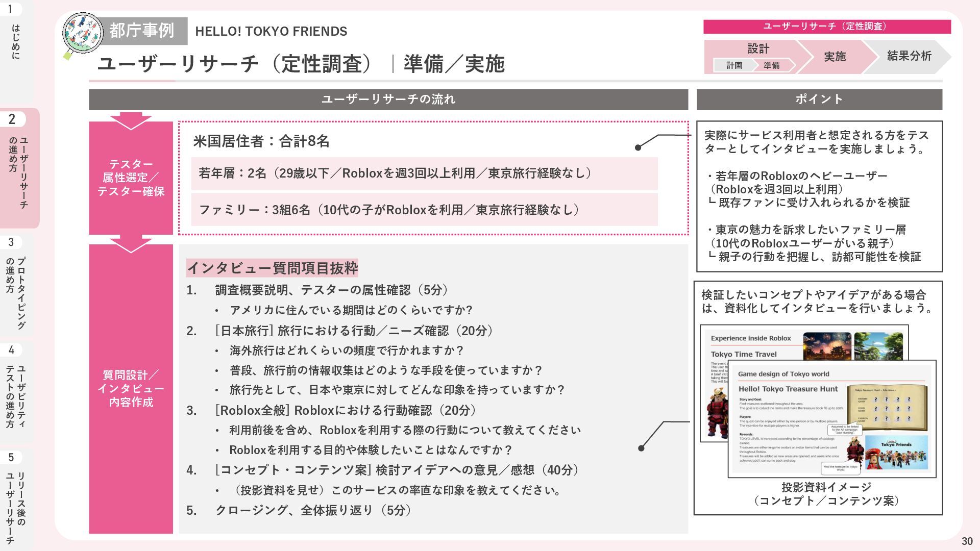The width and height of the screenshot is (980, 551).
Task: Click 海外旅行はどれくらいの頻度 bullet
Action: click(347, 350)
